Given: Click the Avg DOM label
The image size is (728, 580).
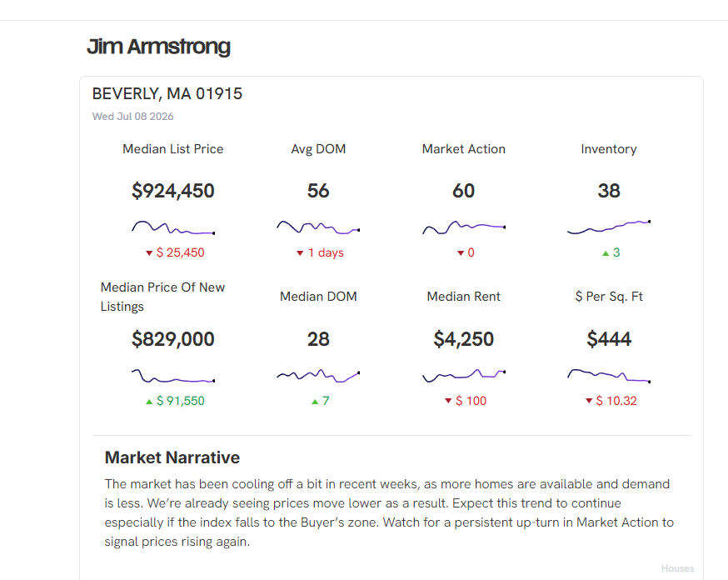Looking at the screenshot, I should 318,149.
